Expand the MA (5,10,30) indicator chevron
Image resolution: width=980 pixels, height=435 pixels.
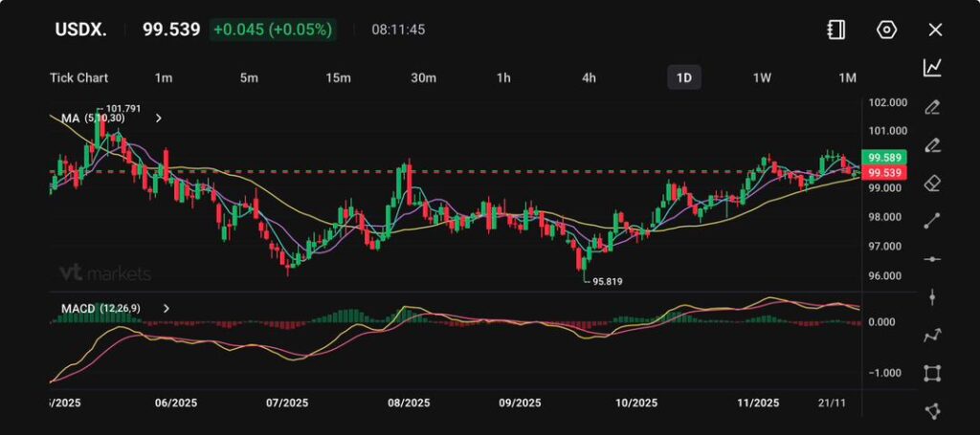pyautogui.click(x=159, y=119)
